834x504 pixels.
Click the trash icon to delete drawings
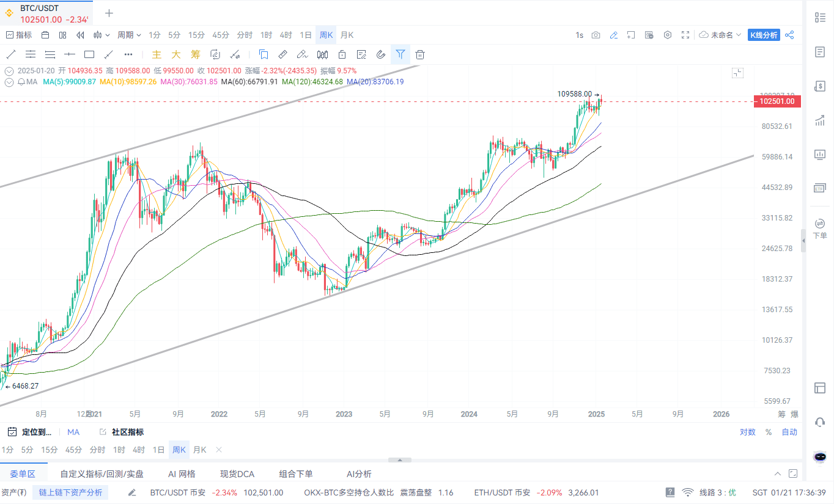[420, 54]
